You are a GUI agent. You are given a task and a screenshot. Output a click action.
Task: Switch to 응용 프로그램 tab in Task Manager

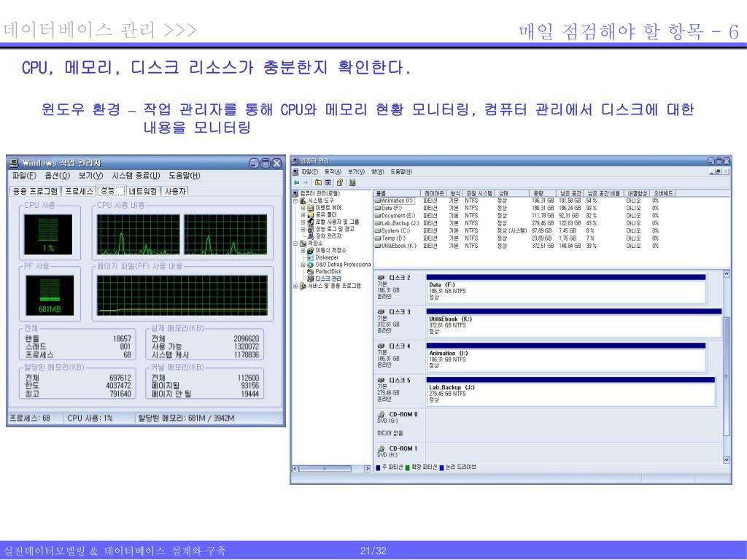pyautogui.click(x=35, y=192)
